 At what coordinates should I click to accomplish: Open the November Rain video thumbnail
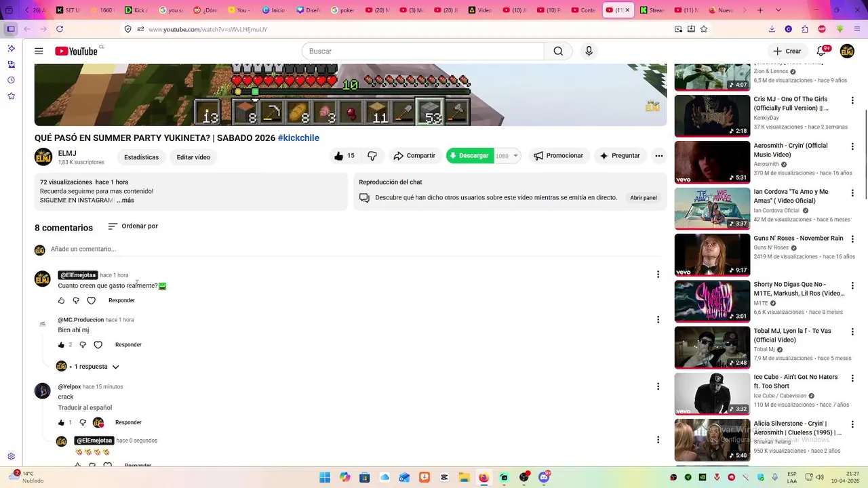[x=712, y=254]
